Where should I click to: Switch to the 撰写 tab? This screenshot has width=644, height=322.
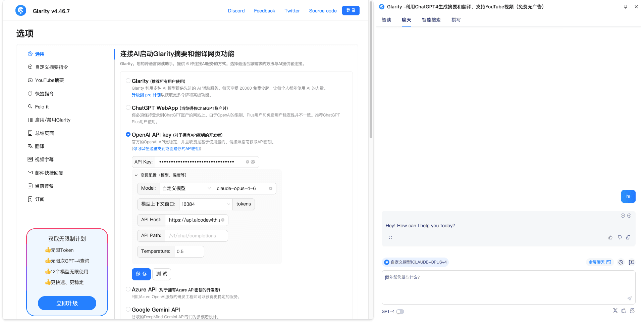(456, 20)
